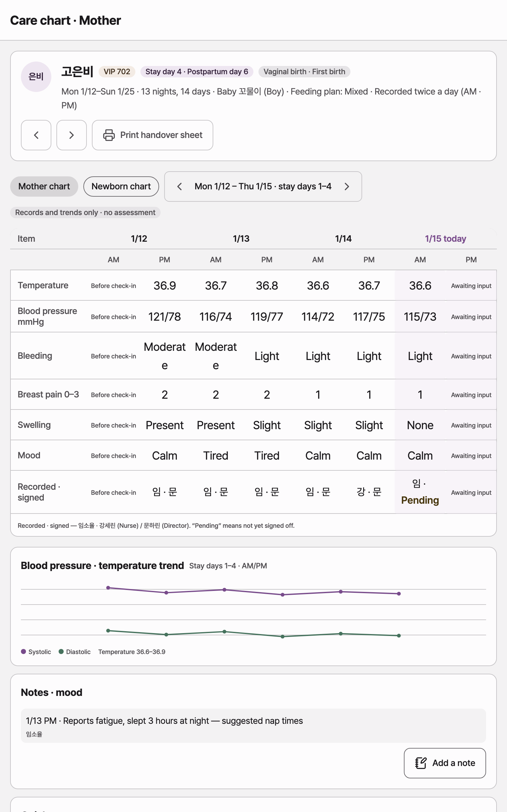Click the Add a note button

click(445, 763)
